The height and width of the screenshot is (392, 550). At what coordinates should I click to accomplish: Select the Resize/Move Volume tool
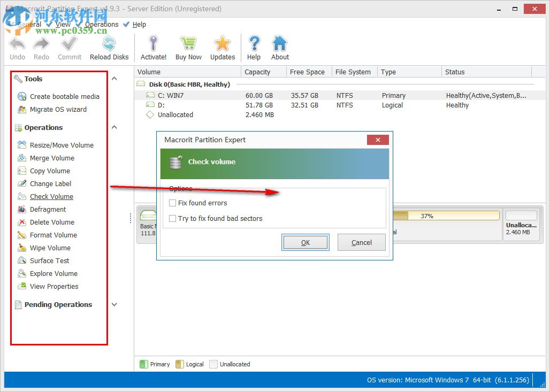click(x=60, y=145)
